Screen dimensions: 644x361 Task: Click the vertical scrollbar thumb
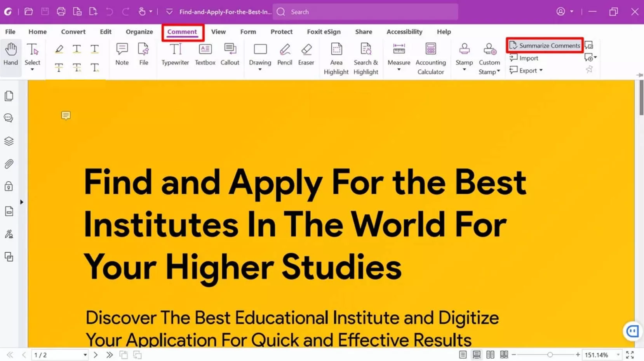(x=641, y=98)
